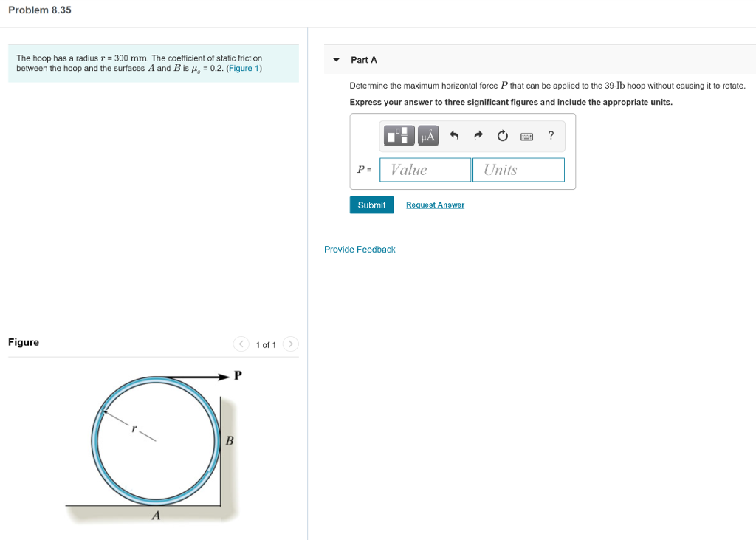This screenshot has height=540, width=756.
Task: Click the Problem 8.35 heading
Action: tap(39, 10)
